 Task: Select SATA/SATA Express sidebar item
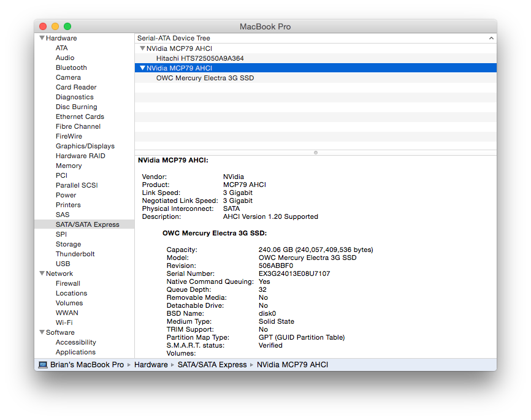85,224
